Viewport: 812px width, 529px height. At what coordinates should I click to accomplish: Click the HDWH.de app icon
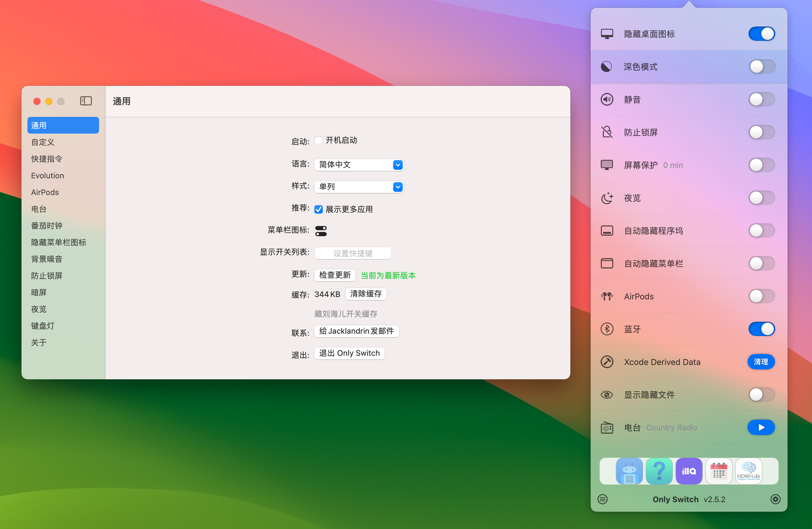click(748, 471)
